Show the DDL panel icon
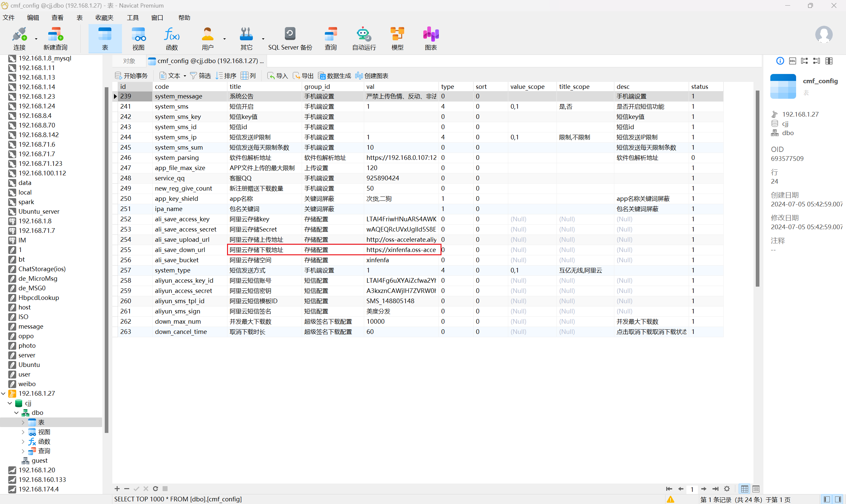The height and width of the screenshot is (504, 846). click(792, 61)
